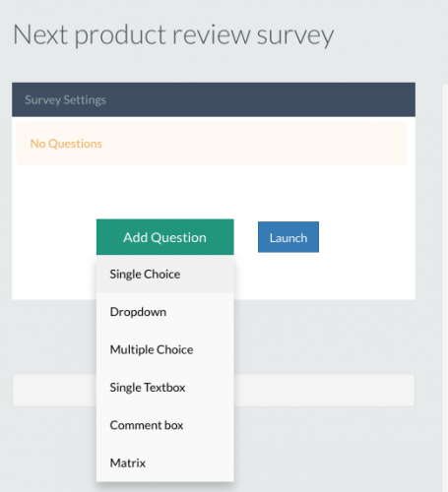
Task: Select Comment box from the list
Action: coord(165,425)
